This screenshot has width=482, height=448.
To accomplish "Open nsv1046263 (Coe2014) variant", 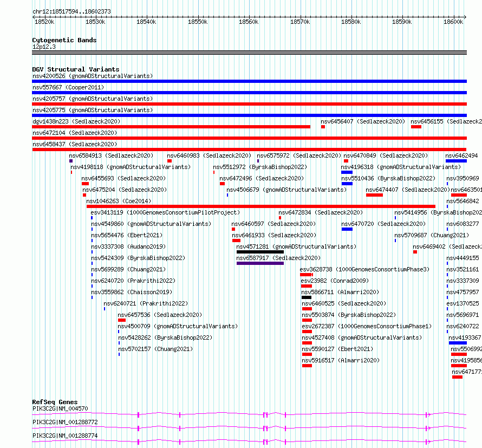I will coord(119,201).
